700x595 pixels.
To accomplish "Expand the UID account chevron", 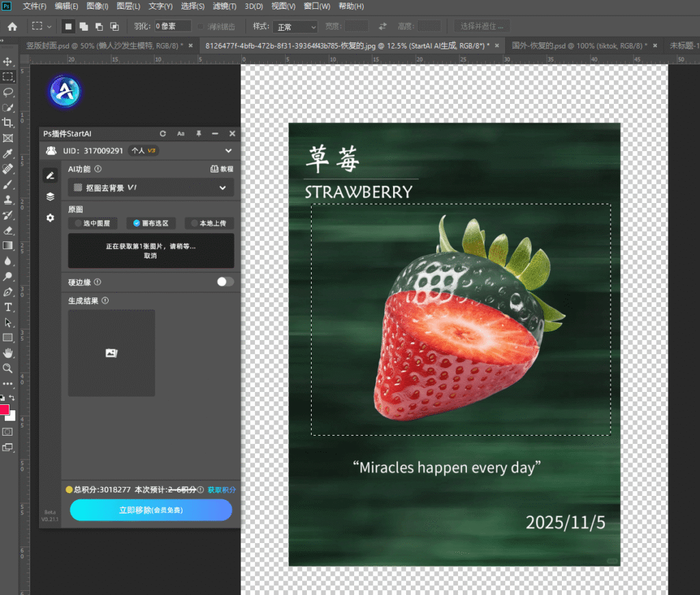I will pos(228,150).
